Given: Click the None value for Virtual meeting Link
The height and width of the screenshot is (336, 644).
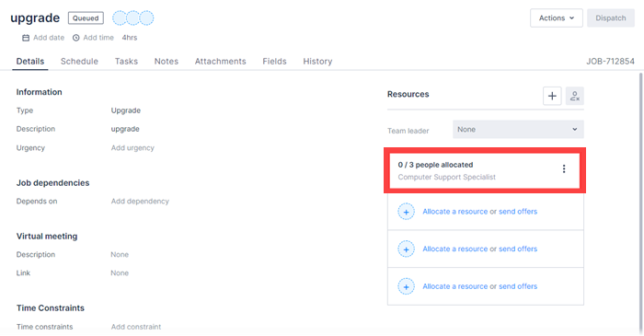Looking at the screenshot, I should (x=120, y=273).
